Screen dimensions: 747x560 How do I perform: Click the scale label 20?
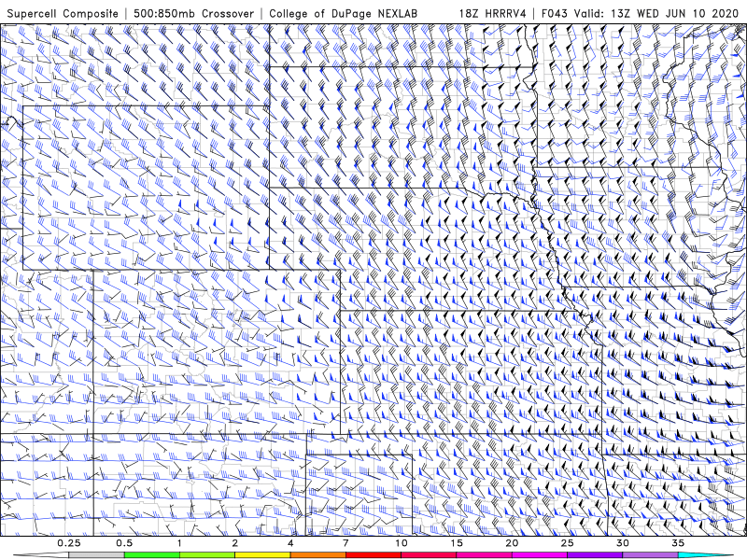(x=512, y=543)
